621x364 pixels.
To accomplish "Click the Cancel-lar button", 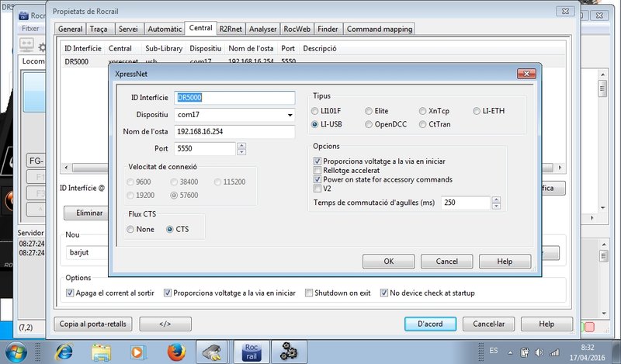I will [489, 324].
